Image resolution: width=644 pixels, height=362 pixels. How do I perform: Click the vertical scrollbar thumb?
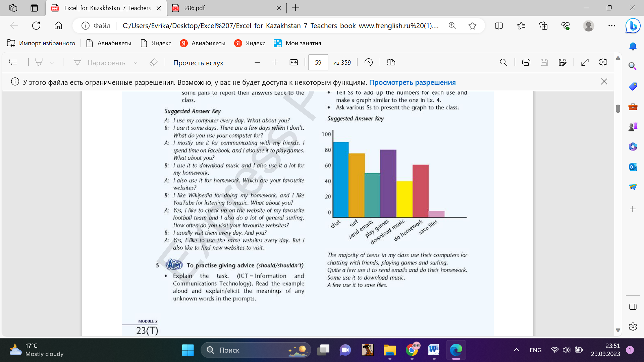[x=618, y=109]
